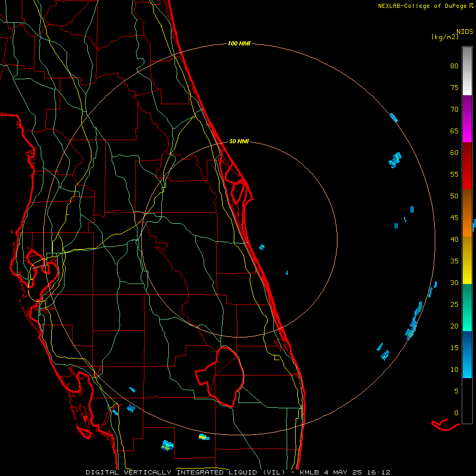The width and height of the screenshot is (476, 476).
Task: Click the legend value '35'
Action: pos(454,261)
